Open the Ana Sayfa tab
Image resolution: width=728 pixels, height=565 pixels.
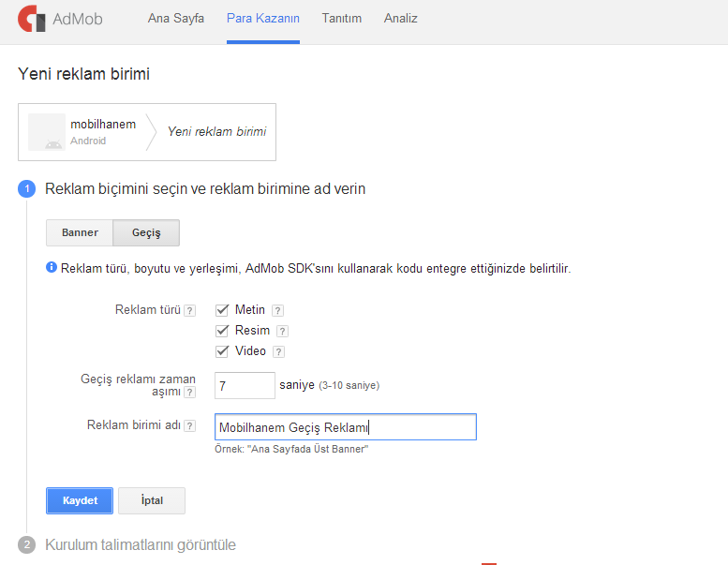coord(176,19)
